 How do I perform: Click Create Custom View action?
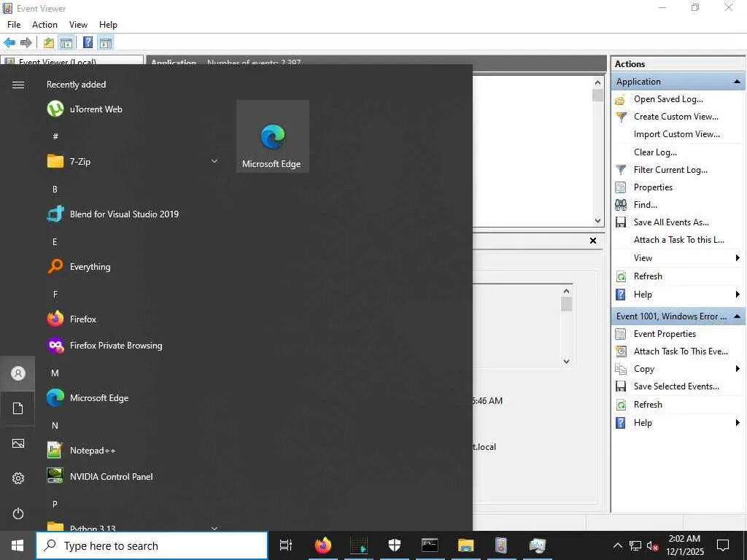678,117
